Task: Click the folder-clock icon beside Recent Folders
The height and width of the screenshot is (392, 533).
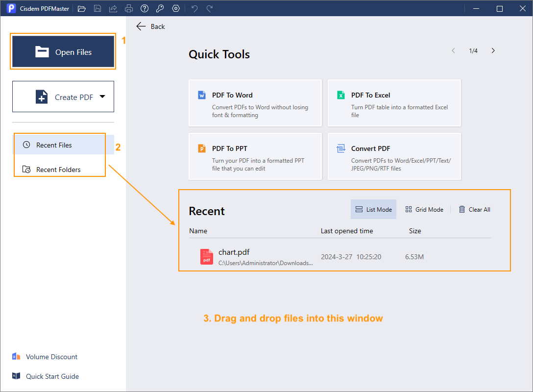Action: [26, 170]
